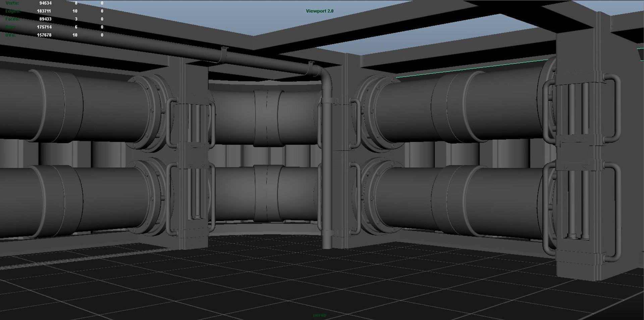Click the 0 value in the Verts row
The width and height of the screenshot is (644, 320).
[x=102, y=3]
